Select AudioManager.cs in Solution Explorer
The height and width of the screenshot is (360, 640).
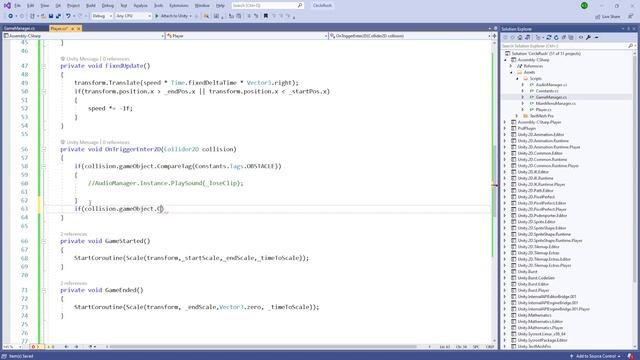coord(551,85)
